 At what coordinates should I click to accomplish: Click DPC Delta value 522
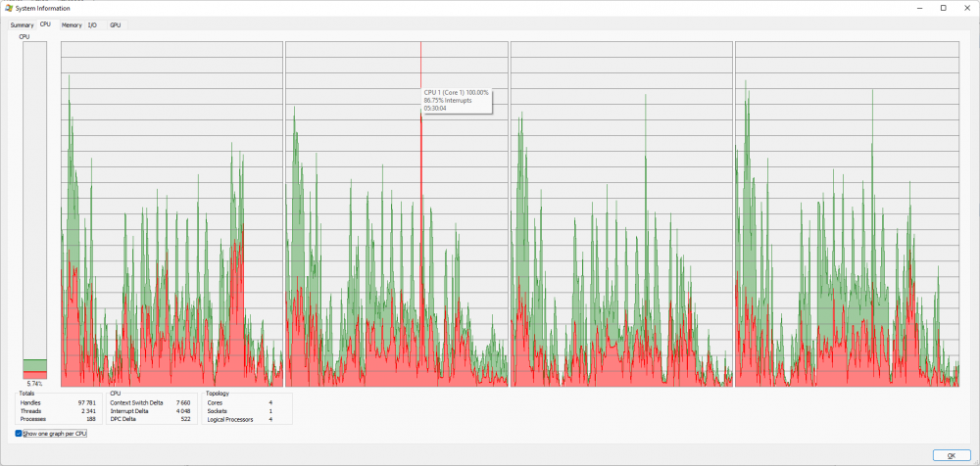point(185,419)
